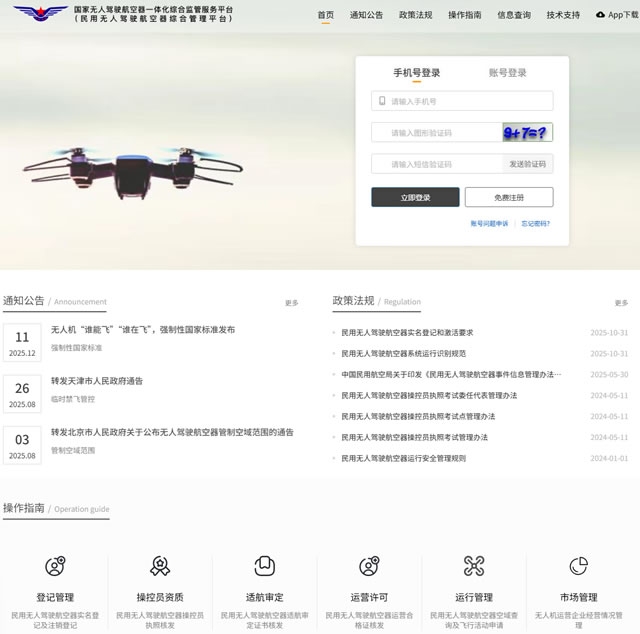Click the 登记管理 user registration icon
The height and width of the screenshot is (634, 640).
tap(55, 566)
